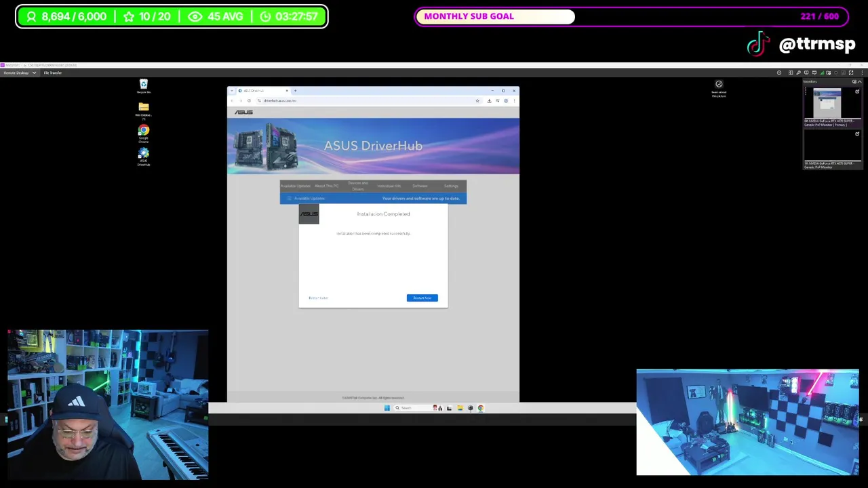Open the tab search dropdown in Chrome
868x488 pixels.
[232, 91]
